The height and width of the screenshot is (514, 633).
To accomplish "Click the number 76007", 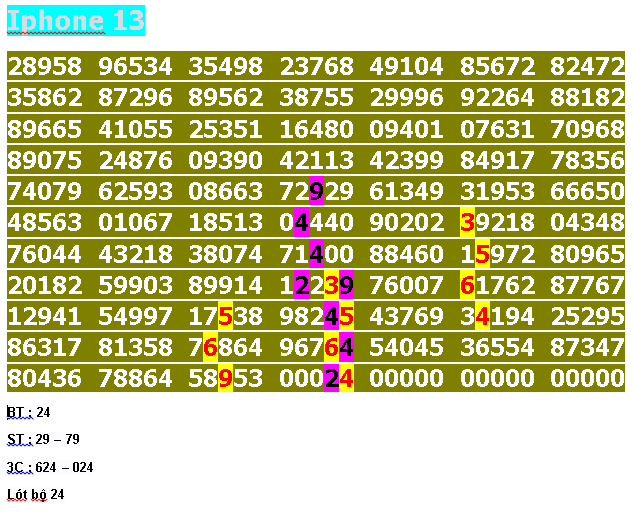I will point(407,285).
